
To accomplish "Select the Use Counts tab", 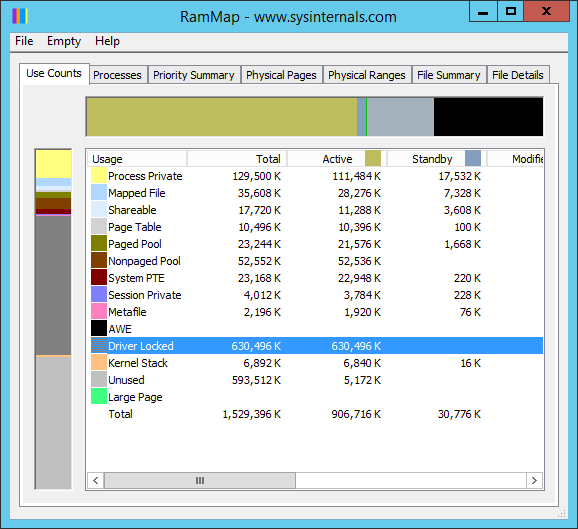I will pyautogui.click(x=54, y=73).
